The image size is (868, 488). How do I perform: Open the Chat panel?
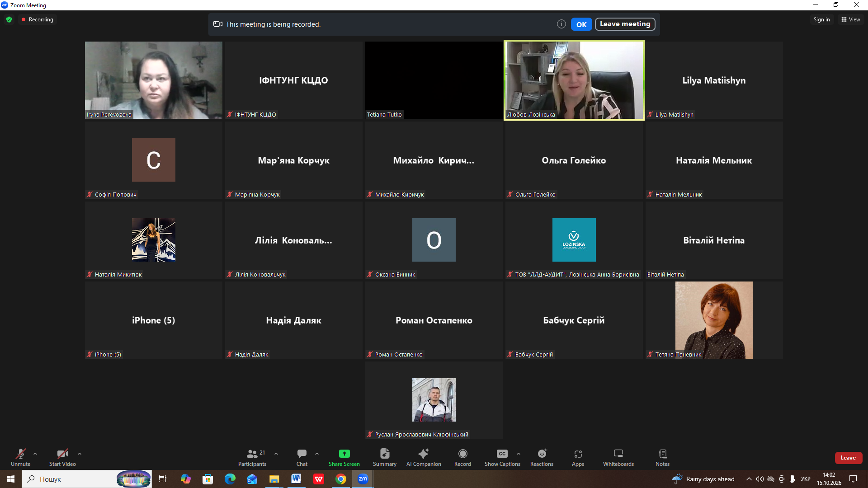302,457
